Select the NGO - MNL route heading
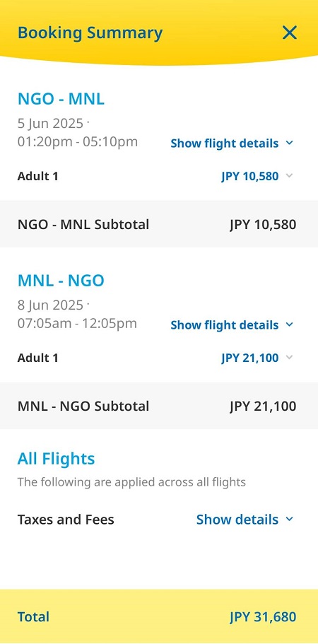The width and height of the screenshot is (318, 644). click(x=61, y=99)
